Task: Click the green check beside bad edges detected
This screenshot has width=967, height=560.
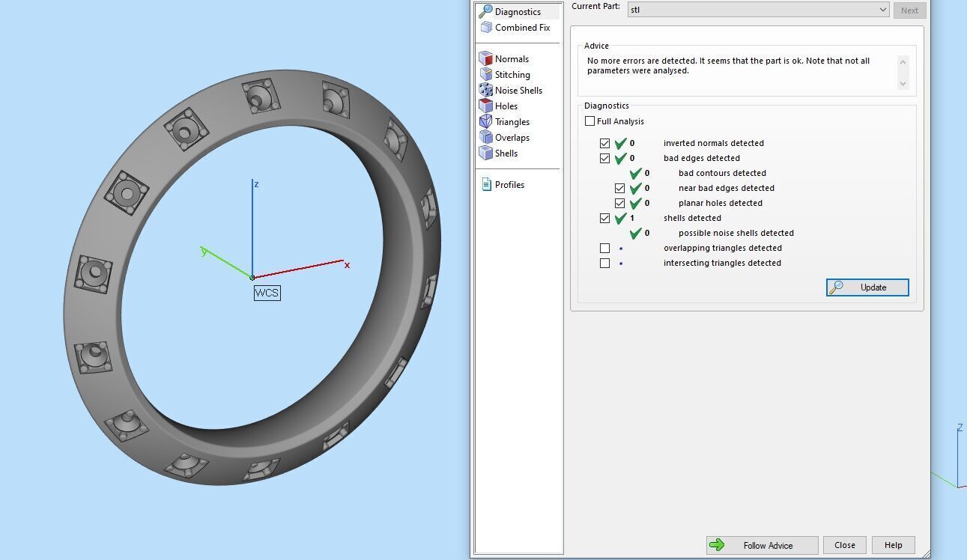Action: [x=620, y=158]
